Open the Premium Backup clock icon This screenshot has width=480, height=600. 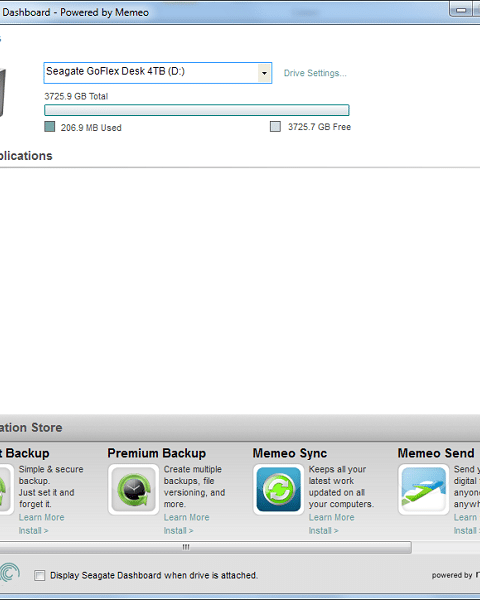click(x=133, y=489)
